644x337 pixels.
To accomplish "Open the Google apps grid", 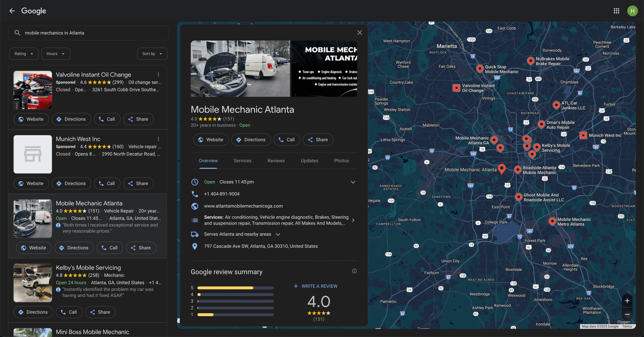I will [x=616, y=11].
